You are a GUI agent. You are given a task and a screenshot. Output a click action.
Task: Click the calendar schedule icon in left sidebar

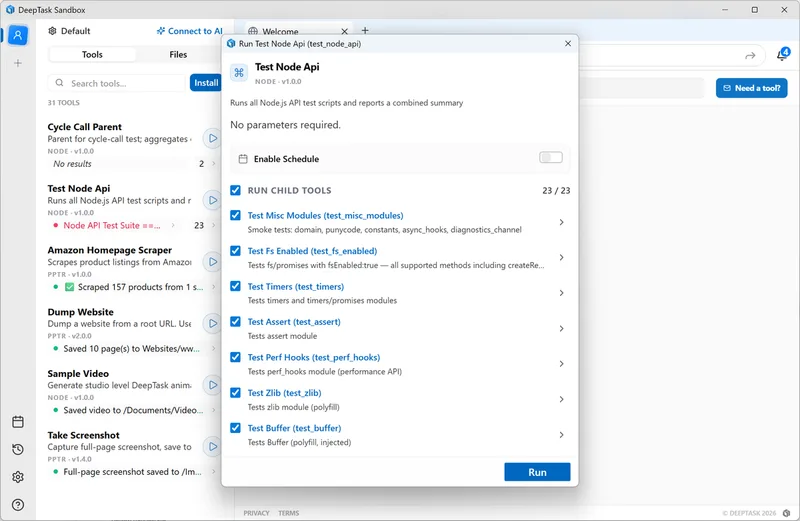[18, 422]
